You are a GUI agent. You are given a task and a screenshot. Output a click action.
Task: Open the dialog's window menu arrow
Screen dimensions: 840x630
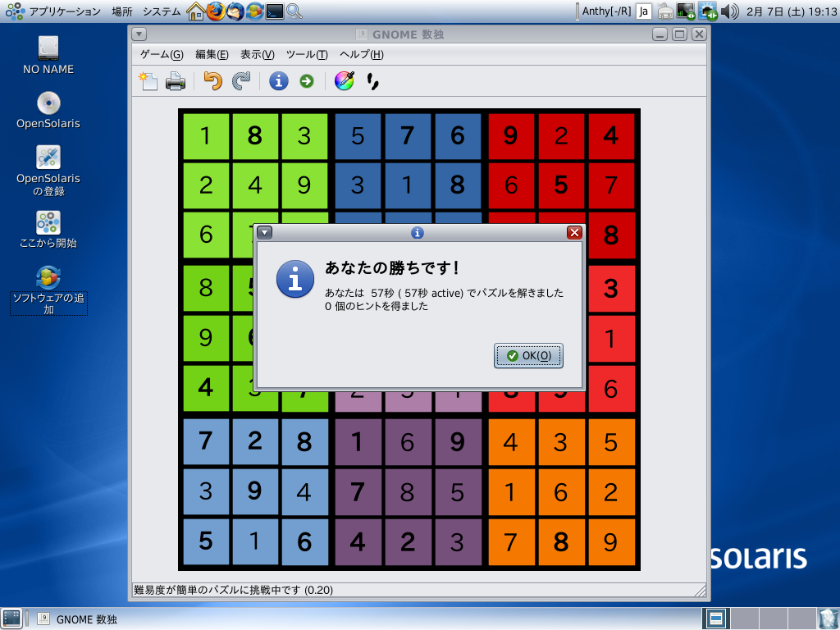[265, 232]
